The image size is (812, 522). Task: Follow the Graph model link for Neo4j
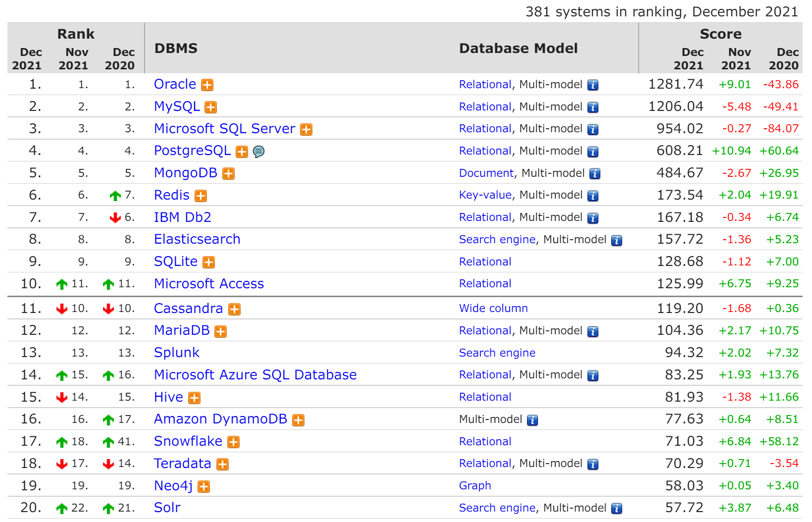(475, 486)
